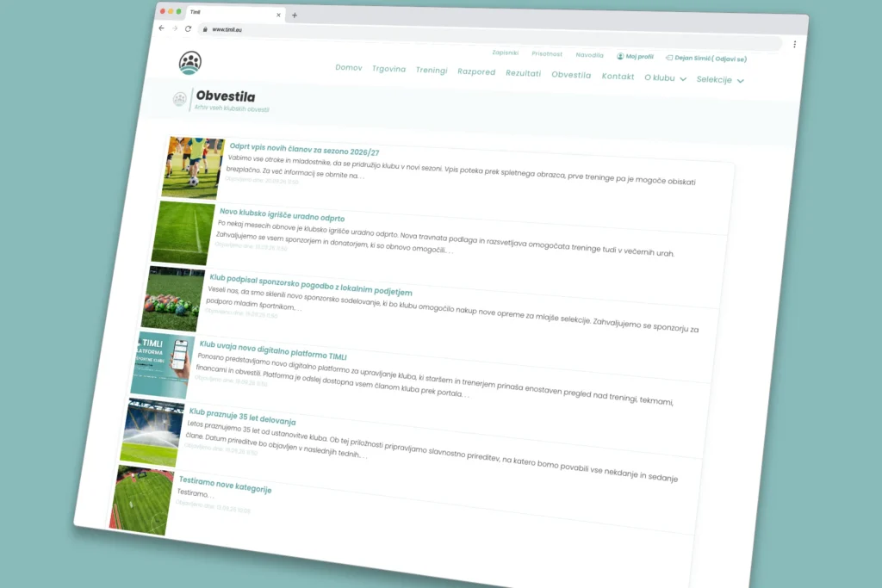The width and height of the screenshot is (882, 588).
Task: Click the grass field line thumbnail
Action: (x=183, y=233)
